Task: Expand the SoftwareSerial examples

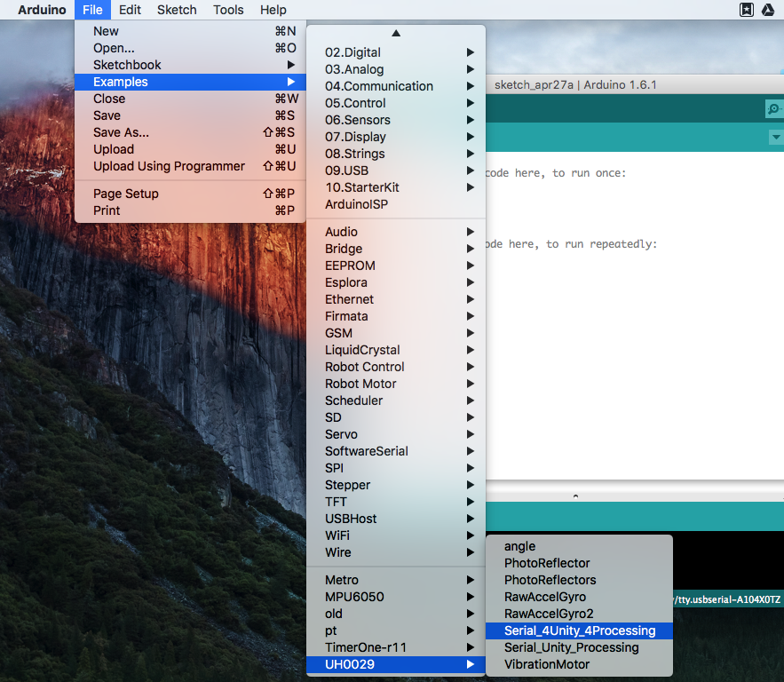Action: pyautogui.click(x=396, y=451)
